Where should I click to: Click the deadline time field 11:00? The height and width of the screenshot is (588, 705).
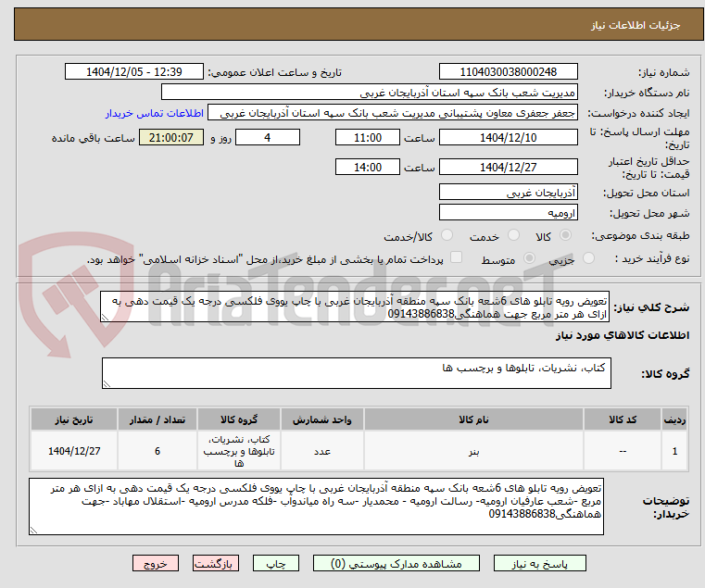tap(368, 138)
